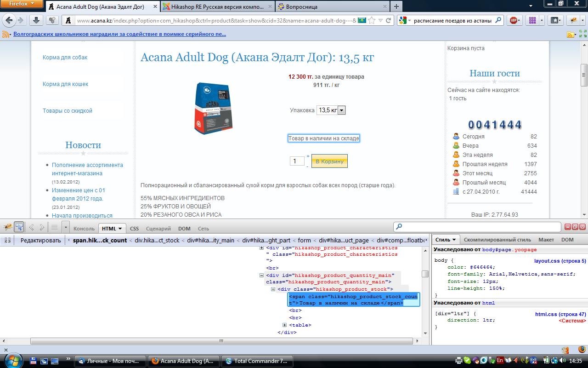588x368 pixels.
Task: Open news link Изменение цен с 01 февраля
Action: 79,195
